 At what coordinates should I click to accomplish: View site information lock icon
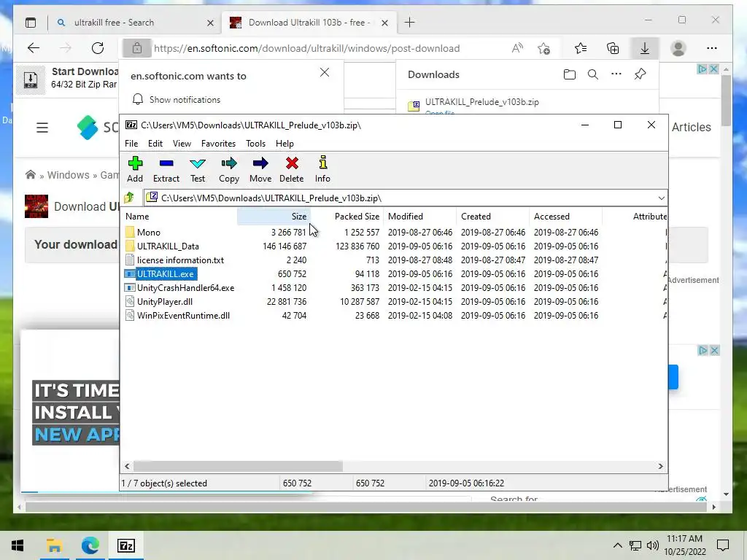[136, 48]
